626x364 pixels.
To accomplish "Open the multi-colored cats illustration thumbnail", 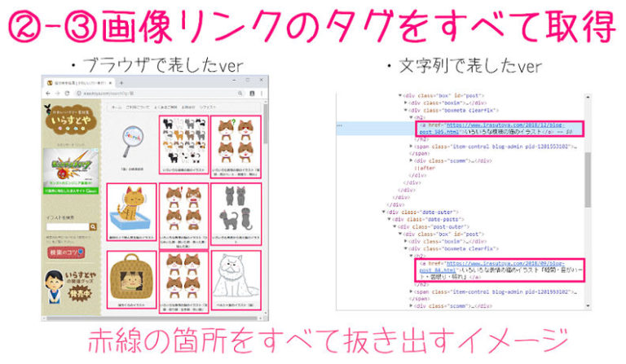I will coord(183,144).
